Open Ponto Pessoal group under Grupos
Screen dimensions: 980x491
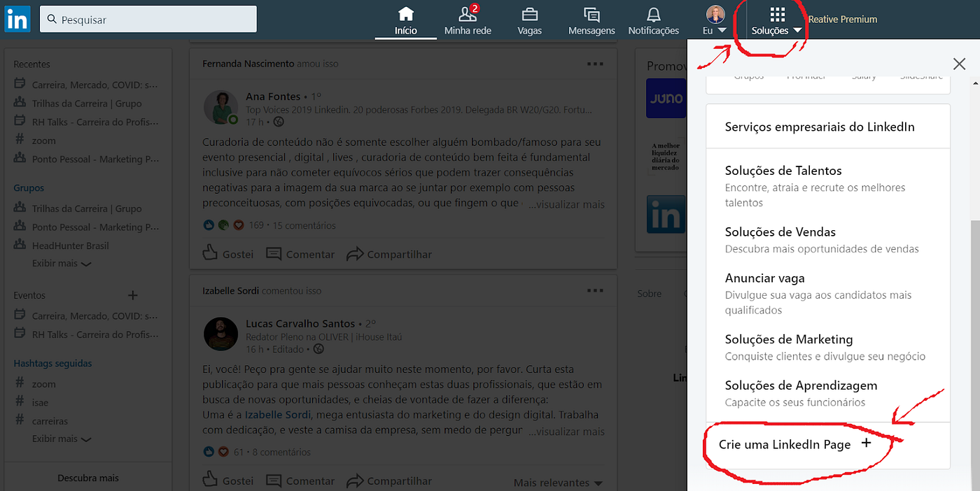click(95, 227)
